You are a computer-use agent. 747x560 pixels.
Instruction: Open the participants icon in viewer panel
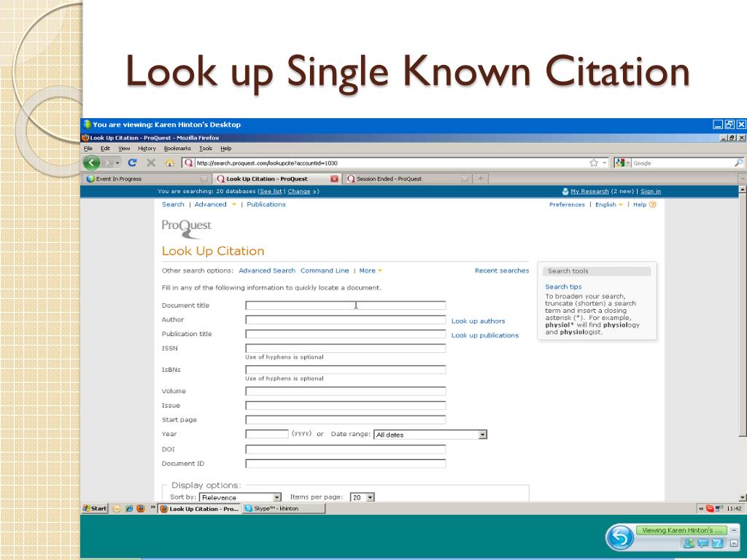click(688, 542)
